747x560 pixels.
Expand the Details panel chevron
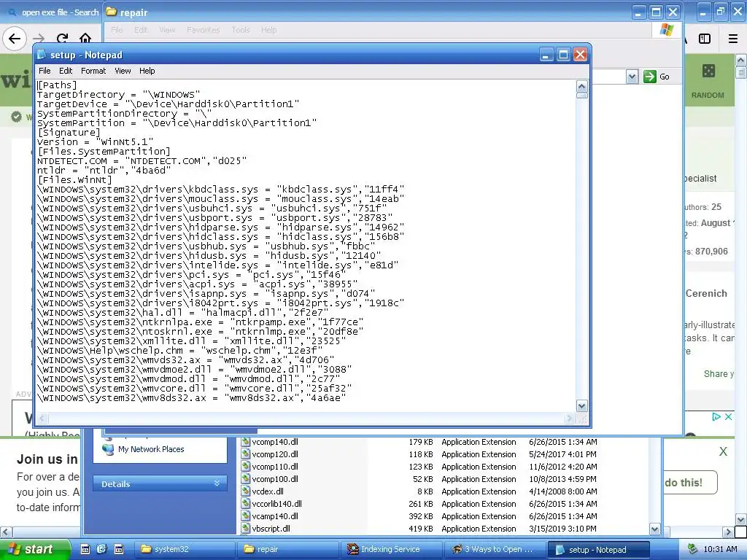pos(217,483)
